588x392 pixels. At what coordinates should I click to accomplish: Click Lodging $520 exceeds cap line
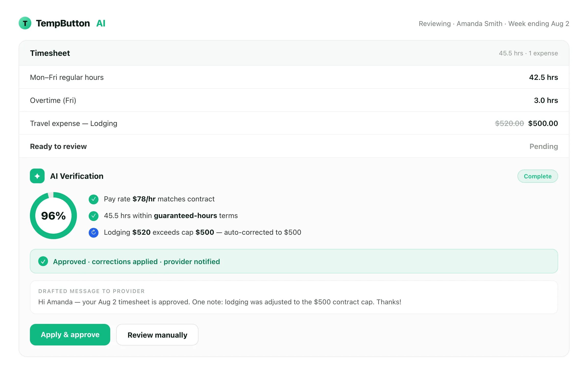tap(203, 233)
